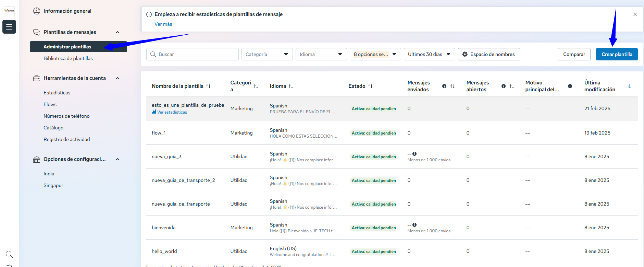
Task: Click info icon beside Mensajes enviados header
Action: 444,86
